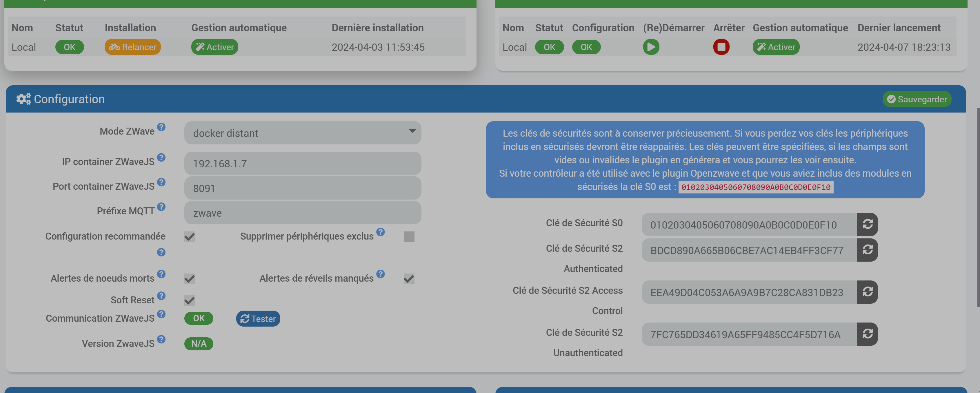Toggle the Soft Reset checkbox
The height and width of the screenshot is (393, 980).
click(x=190, y=300)
